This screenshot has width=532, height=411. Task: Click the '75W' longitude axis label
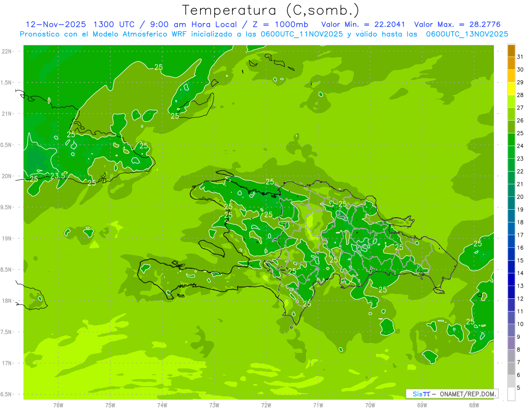110,405
